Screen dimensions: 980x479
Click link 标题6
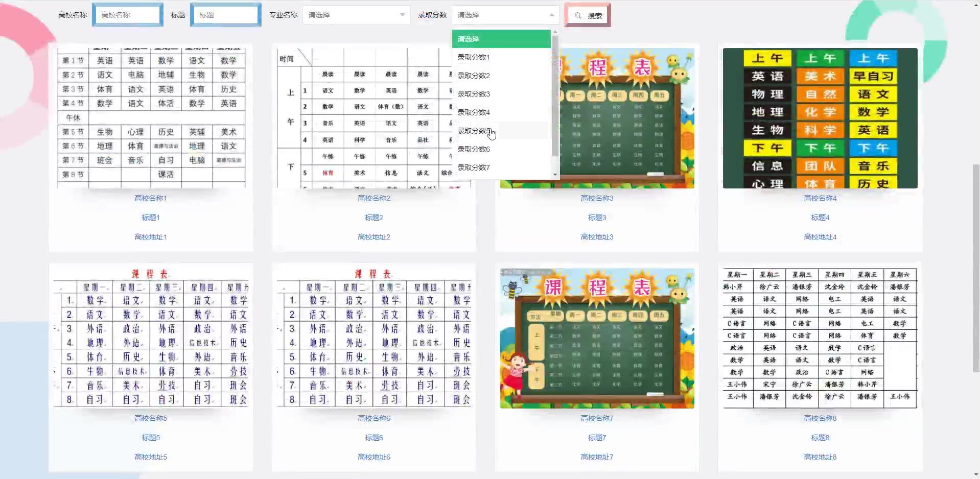tap(374, 438)
